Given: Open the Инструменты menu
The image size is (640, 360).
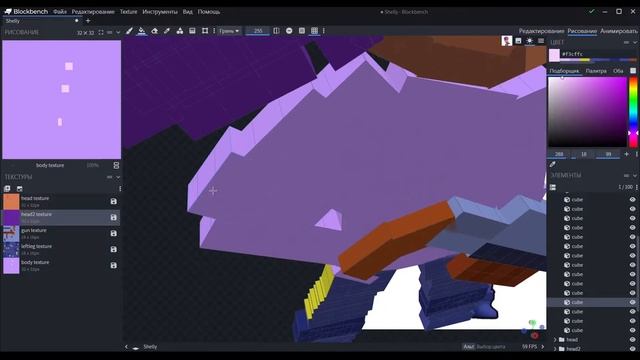Looking at the screenshot, I should click(160, 12).
